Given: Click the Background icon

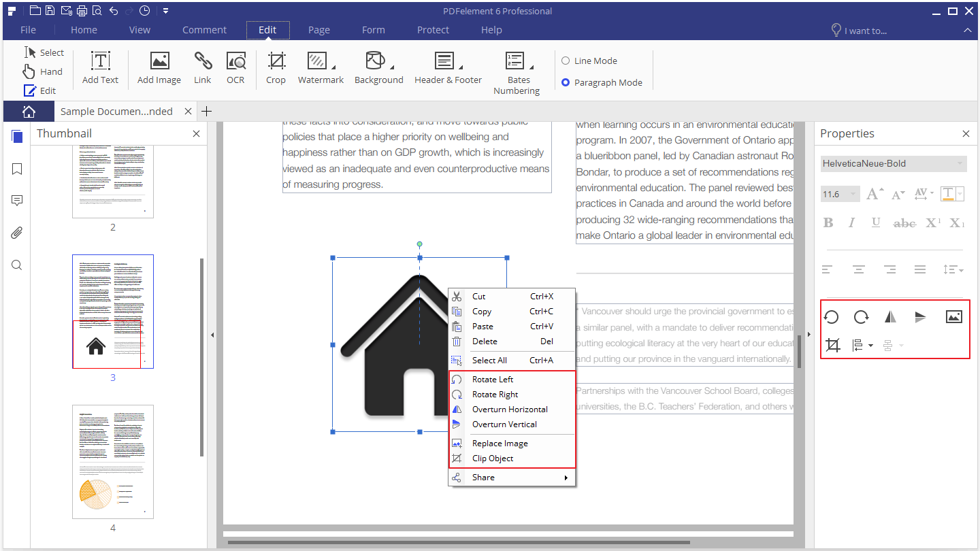Looking at the screenshot, I should (375, 61).
